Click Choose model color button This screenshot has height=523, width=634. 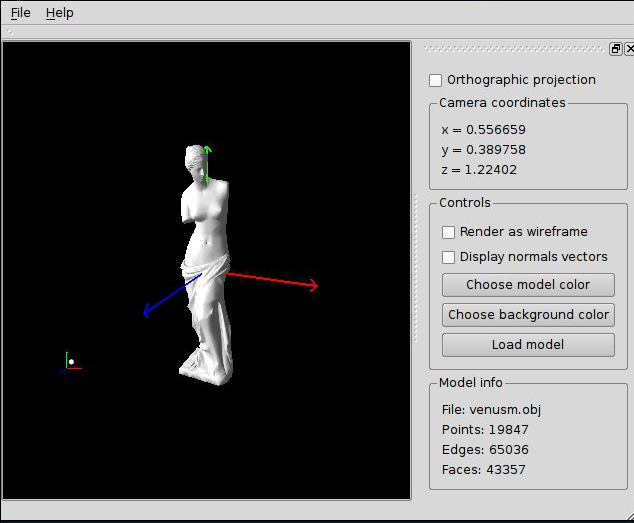(x=528, y=285)
